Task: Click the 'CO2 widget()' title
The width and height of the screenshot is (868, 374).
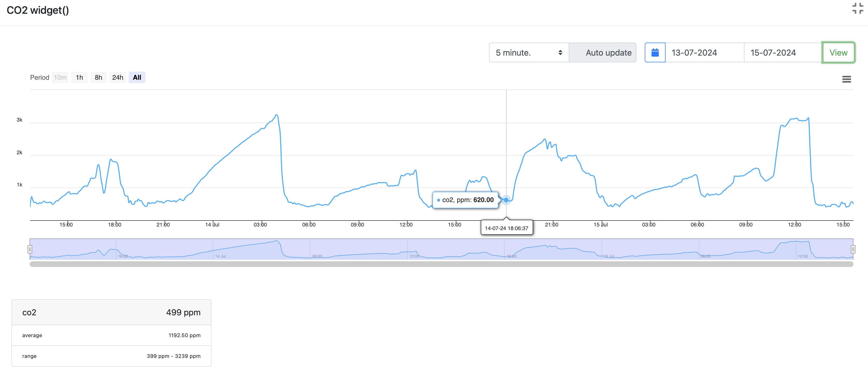Action: click(38, 10)
